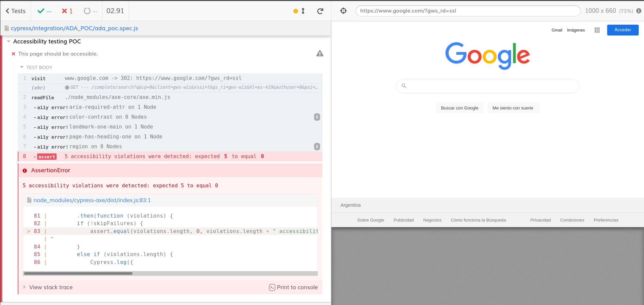Click the horizontal scrollbar of the code frame

point(78,273)
